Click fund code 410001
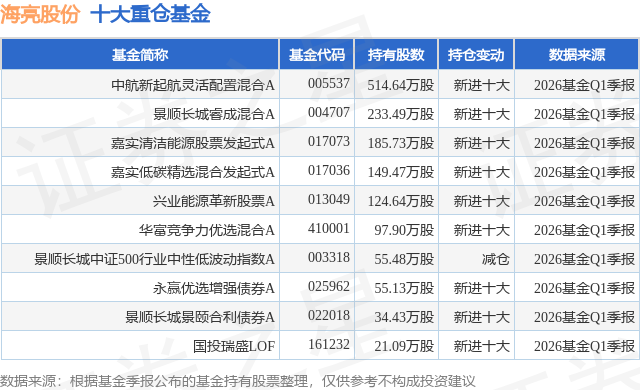The height and width of the screenshot is (390, 640). coord(329,228)
